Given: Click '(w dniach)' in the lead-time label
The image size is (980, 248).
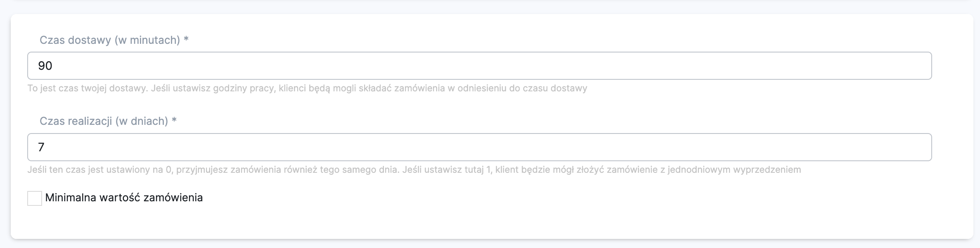Looking at the screenshot, I should point(142,121).
